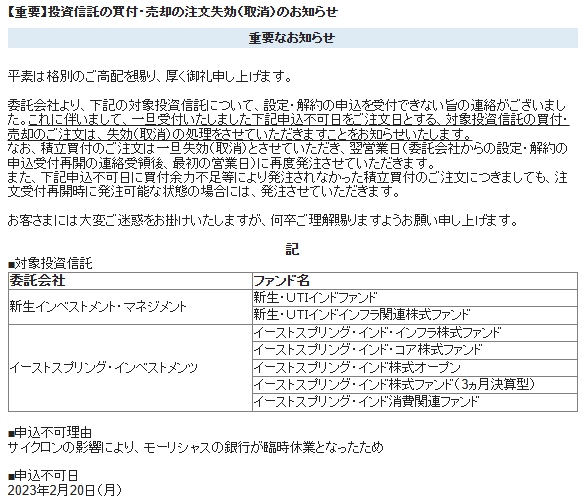Select イーストスプリング・インド・コア株式ファンド row
583x503 pixels.
pyautogui.click(x=415, y=350)
